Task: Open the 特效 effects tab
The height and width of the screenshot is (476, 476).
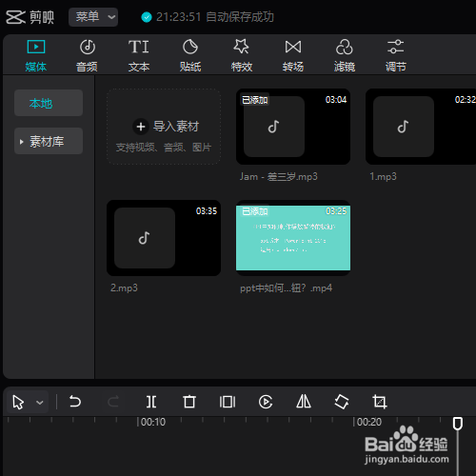Action: (242, 56)
